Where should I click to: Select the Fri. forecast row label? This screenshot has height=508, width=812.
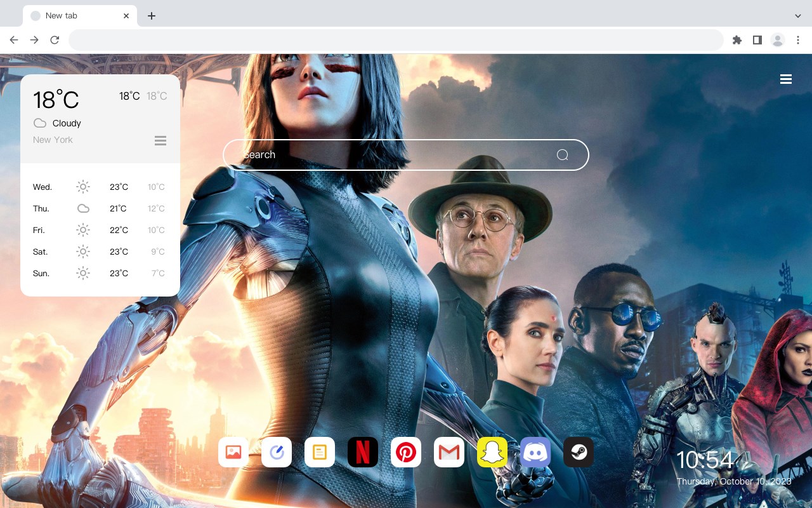(x=39, y=230)
